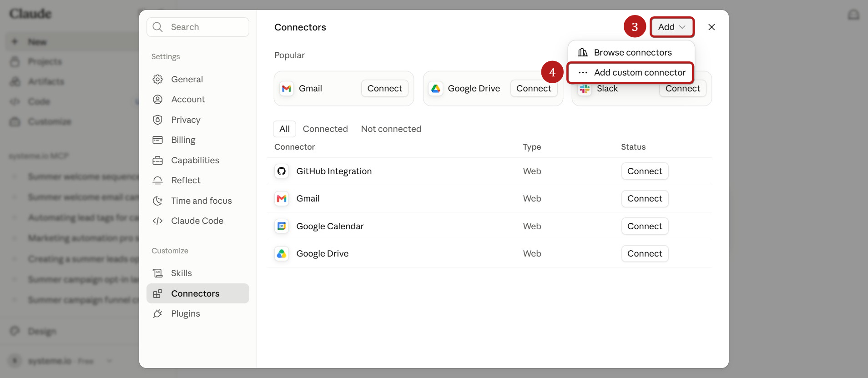The image size is (868, 378).
Task: Click the Gmail logo in the Popular card
Action: [287, 88]
